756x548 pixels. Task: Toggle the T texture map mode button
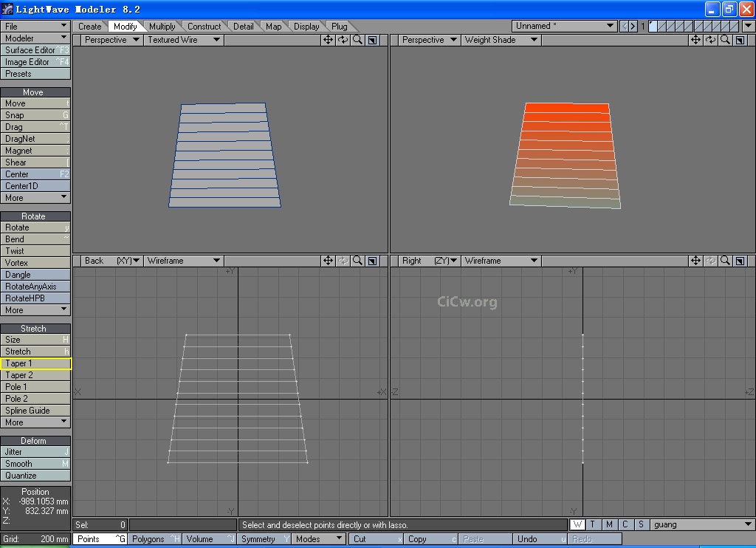point(593,524)
